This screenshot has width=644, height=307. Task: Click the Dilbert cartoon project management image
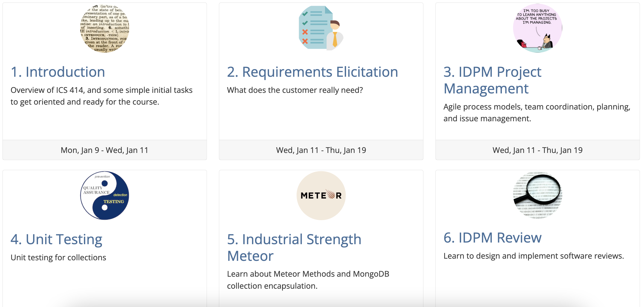pos(537,28)
